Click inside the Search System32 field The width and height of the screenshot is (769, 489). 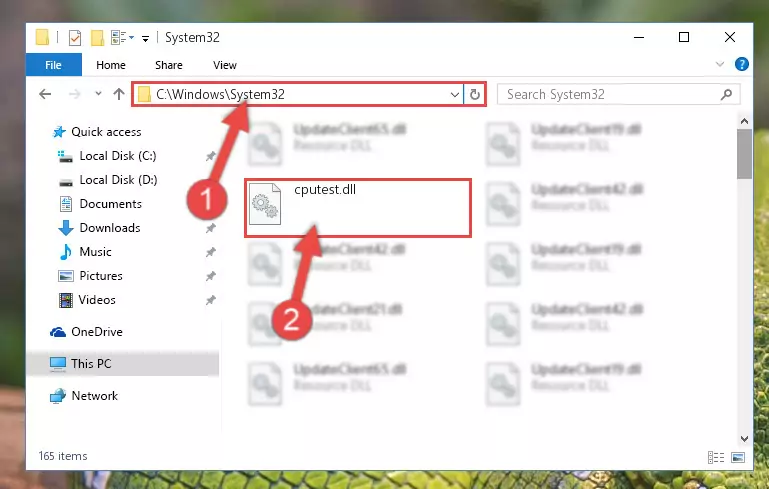(x=611, y=94)
